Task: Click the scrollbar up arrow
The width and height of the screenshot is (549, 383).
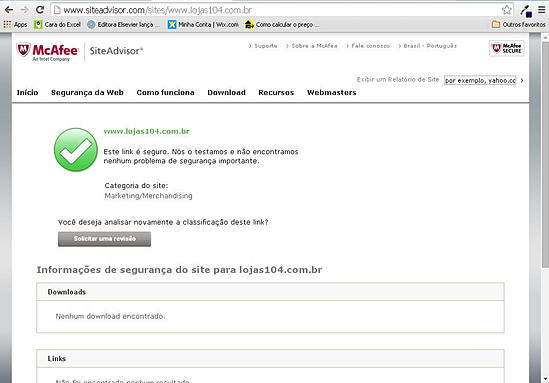Action: 545,37
